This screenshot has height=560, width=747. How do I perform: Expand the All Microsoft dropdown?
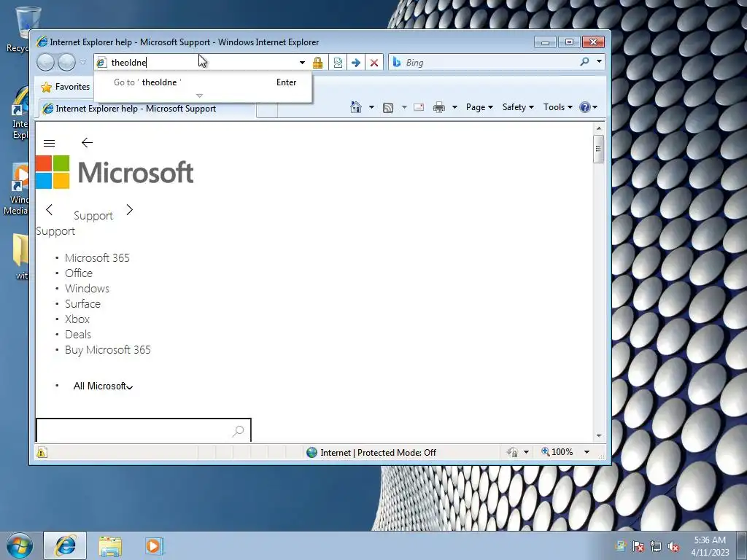click(x=103, y=386)
